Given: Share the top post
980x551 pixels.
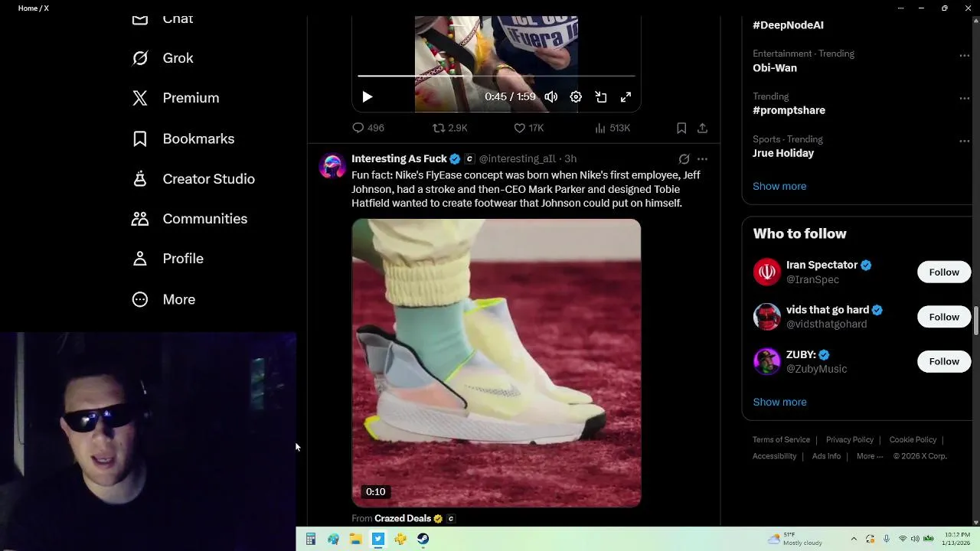Looking at the screenshot, I should click(702, 128).
